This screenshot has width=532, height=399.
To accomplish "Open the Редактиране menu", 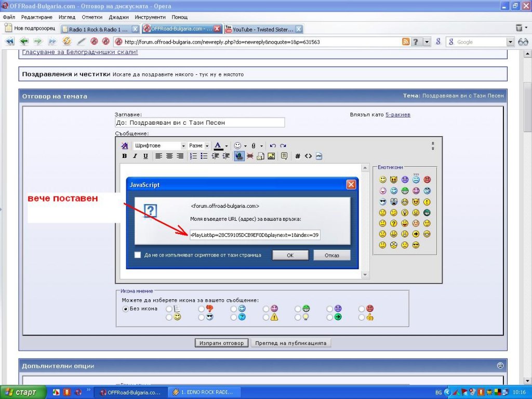I will pos(37,17).
